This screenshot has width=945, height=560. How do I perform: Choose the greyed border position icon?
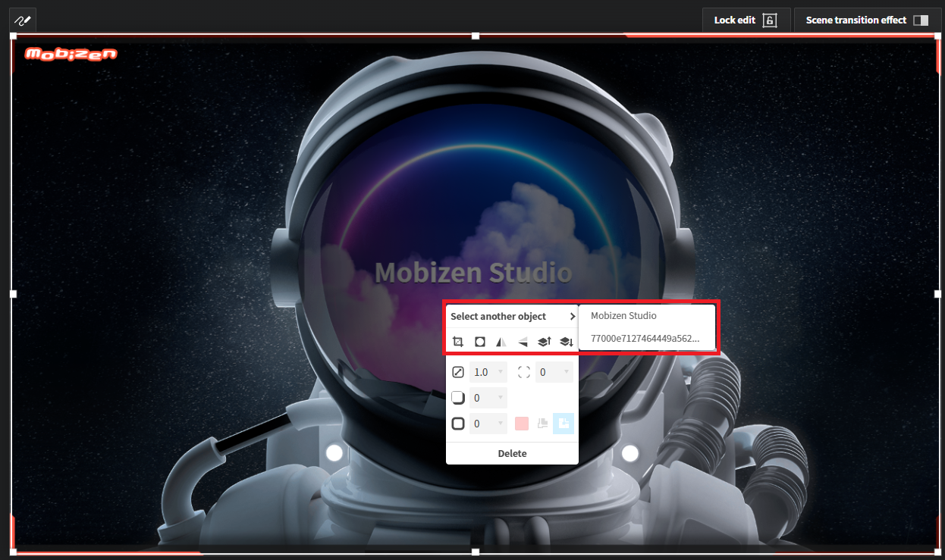click(543, 424)
